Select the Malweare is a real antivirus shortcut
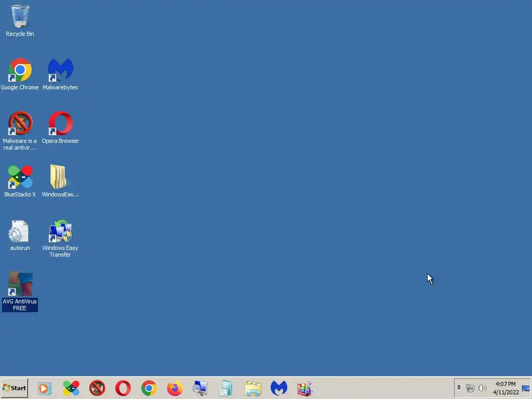 coord(20,130)
